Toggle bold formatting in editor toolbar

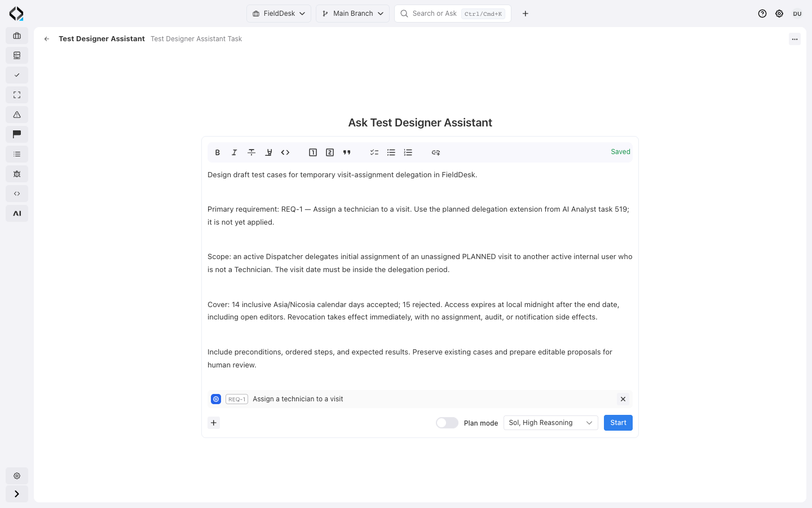(218, 152)
